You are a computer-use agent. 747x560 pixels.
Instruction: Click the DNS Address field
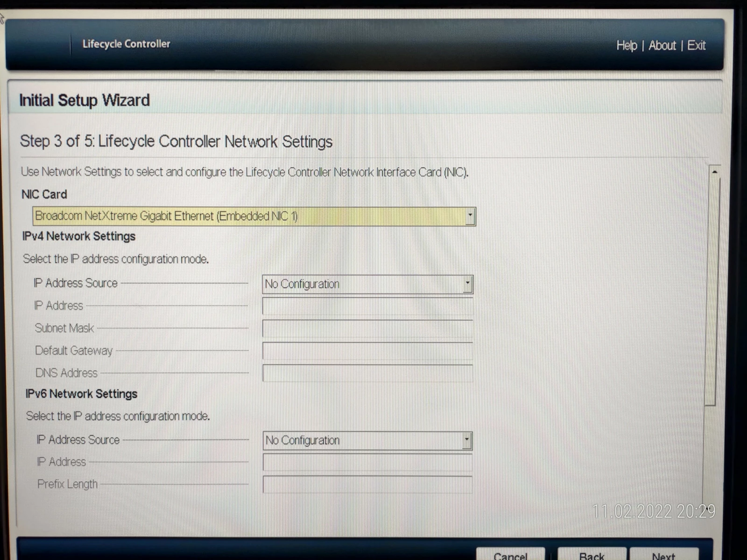point(368,373)
